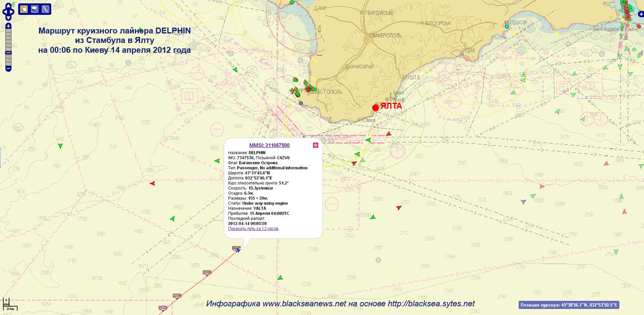Click the cyan vessel marker near Феодосія
The image size is (644, 315).
(507, 27)
